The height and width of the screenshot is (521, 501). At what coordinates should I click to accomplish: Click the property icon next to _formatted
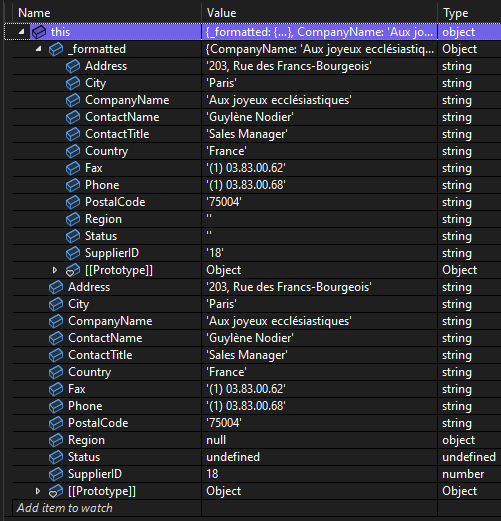click(x=56, y=49)
